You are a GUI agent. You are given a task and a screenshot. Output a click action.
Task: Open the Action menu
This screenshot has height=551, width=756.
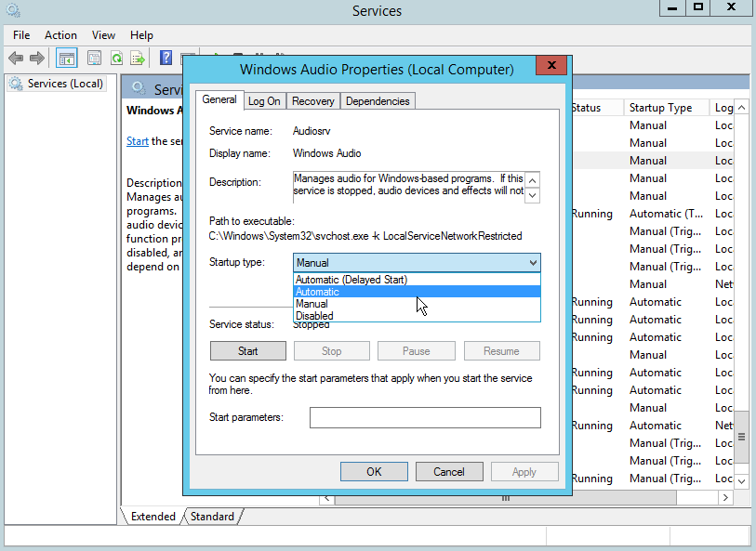click(60, 35)
